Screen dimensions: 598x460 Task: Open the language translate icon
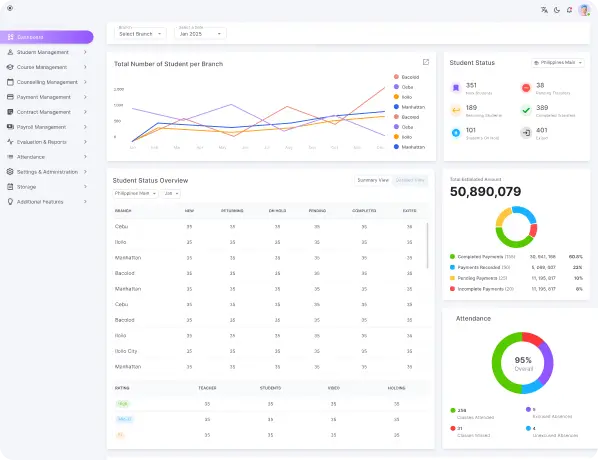click(x=544, y=10)
